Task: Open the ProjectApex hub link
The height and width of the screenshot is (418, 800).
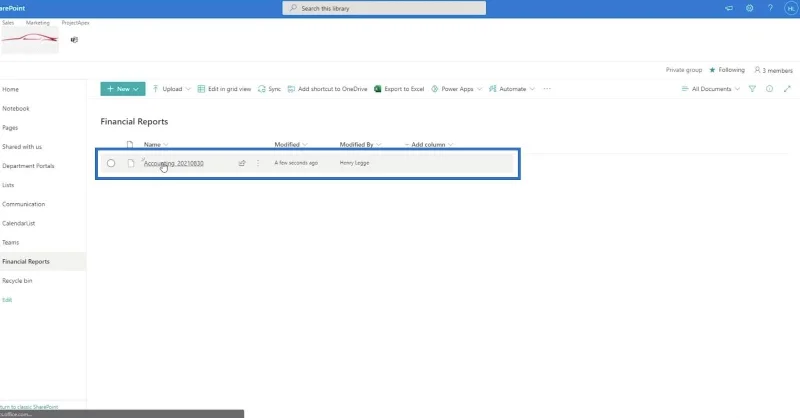Action: click(x=76, y=23)
